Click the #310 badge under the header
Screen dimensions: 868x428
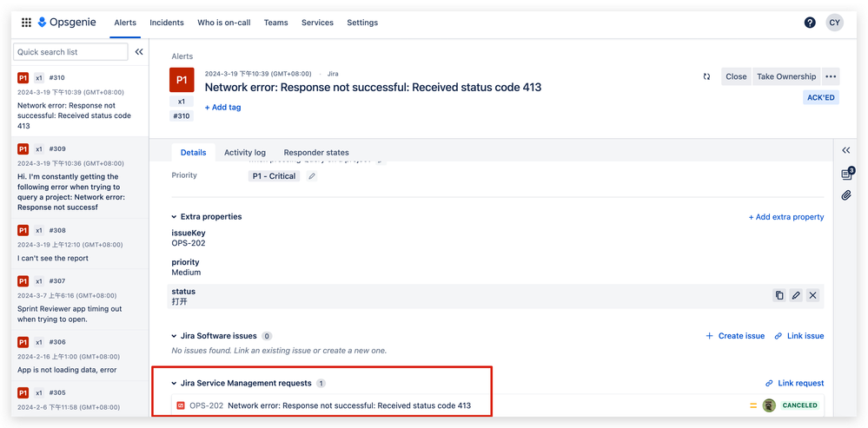[182, 116]
